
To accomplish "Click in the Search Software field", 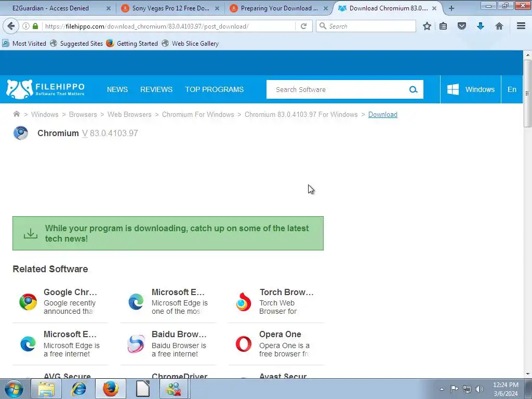I will click(338, 89).
